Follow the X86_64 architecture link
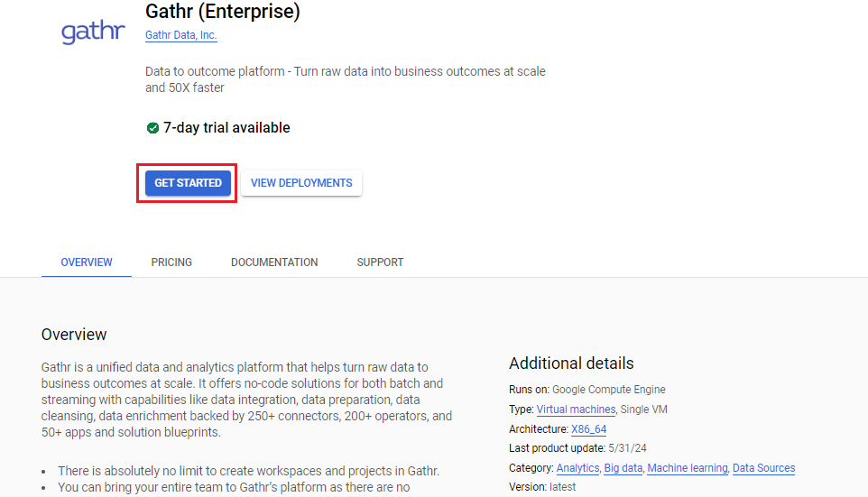 588,429
